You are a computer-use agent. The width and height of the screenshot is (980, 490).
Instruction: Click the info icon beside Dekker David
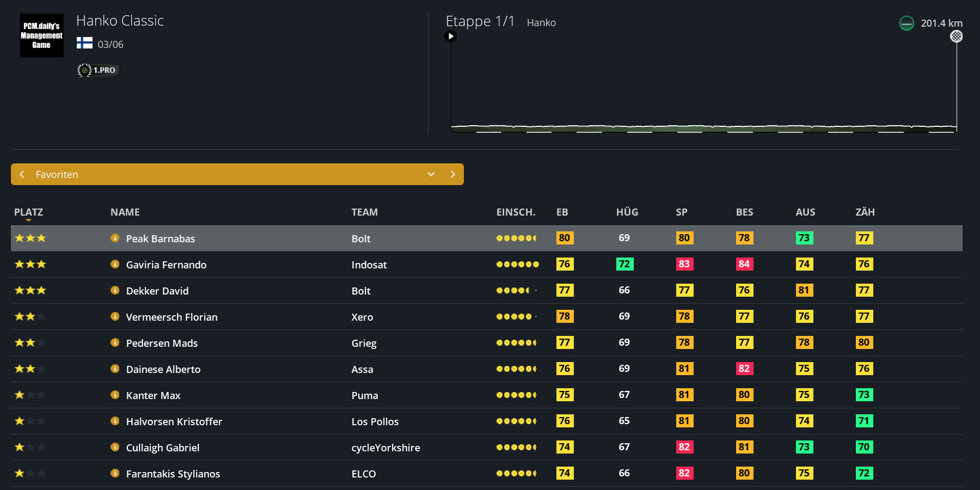click(115, 290)
